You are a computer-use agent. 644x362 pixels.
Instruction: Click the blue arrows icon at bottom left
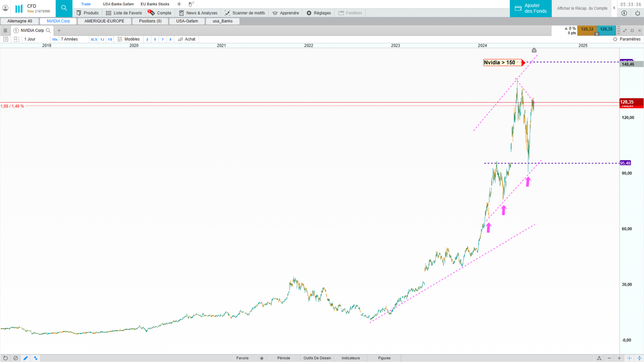coord(36,358)
